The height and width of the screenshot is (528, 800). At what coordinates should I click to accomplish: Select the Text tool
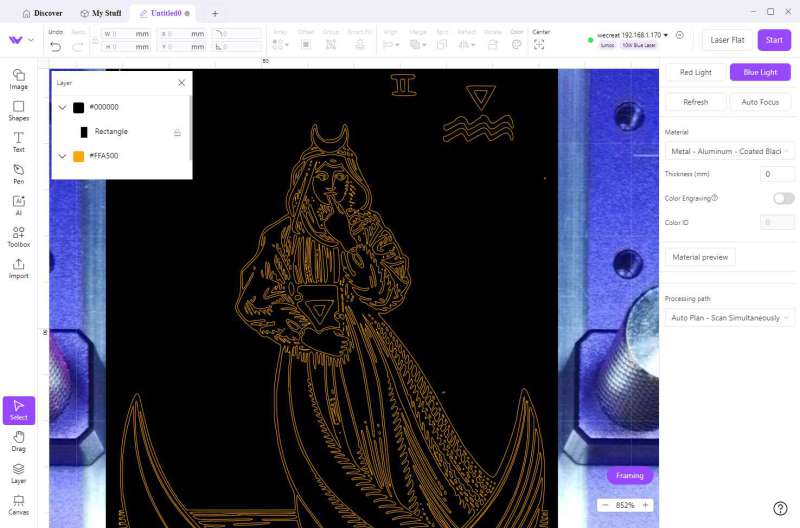(x=18, y=142)
